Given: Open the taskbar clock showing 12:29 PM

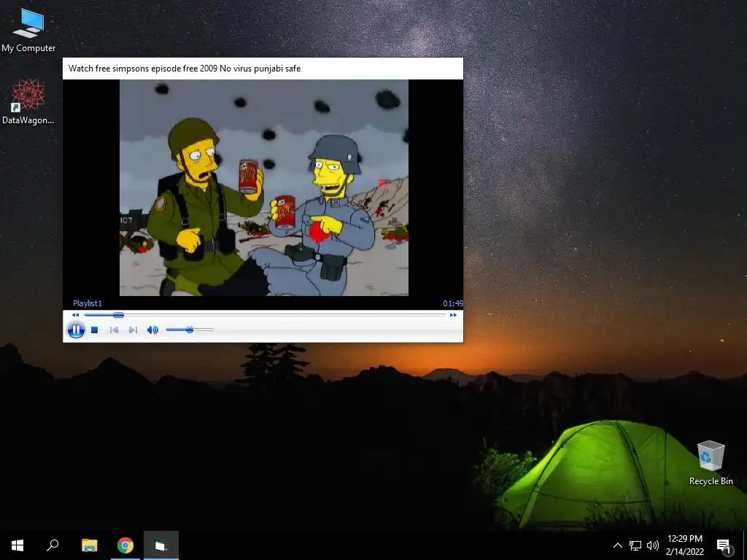Looking at the screenshot, I should 684,545.
